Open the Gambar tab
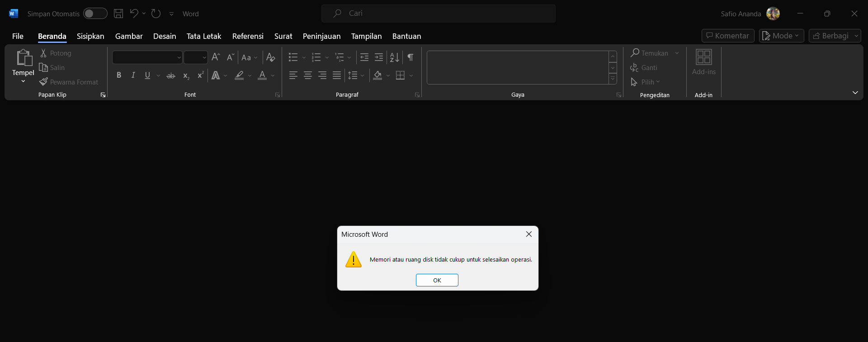Screen dimensions: 868x342 coord(129,36)
